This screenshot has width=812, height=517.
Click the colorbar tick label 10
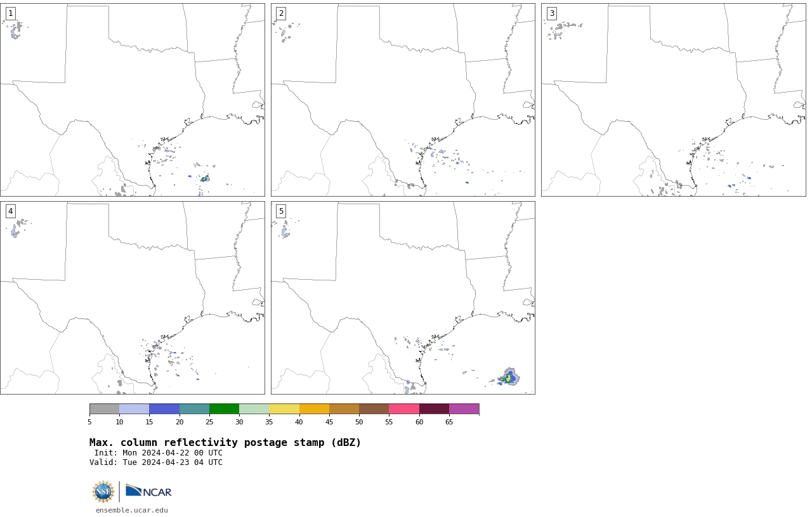[119, 422]
